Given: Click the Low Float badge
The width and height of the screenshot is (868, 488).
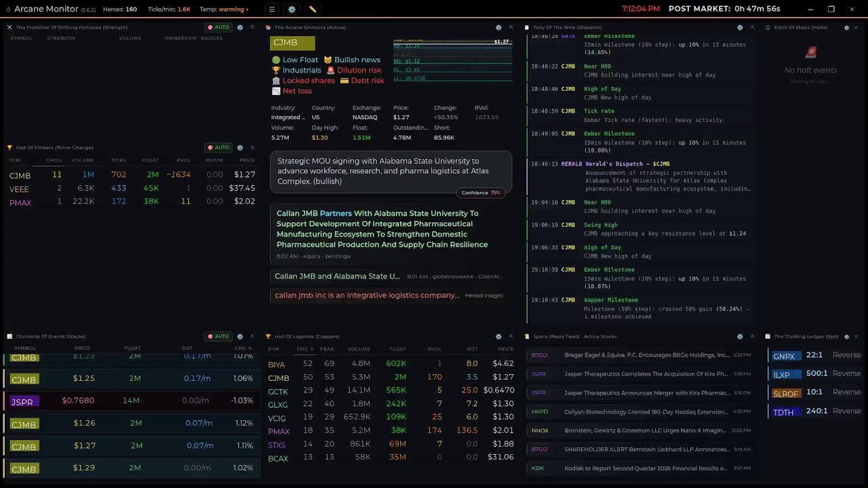Looking at the screenshot, I should click(x=295, y=60).
